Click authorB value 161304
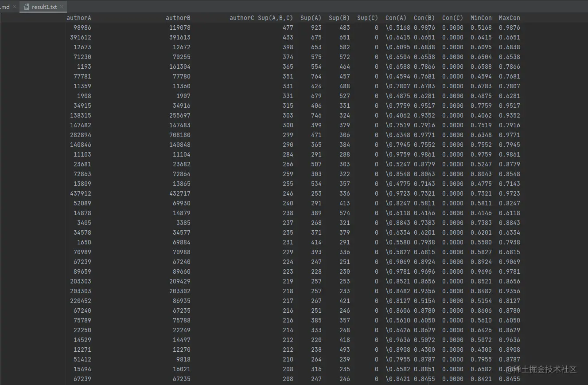588x385 pixels. click(x=180, y=67)
